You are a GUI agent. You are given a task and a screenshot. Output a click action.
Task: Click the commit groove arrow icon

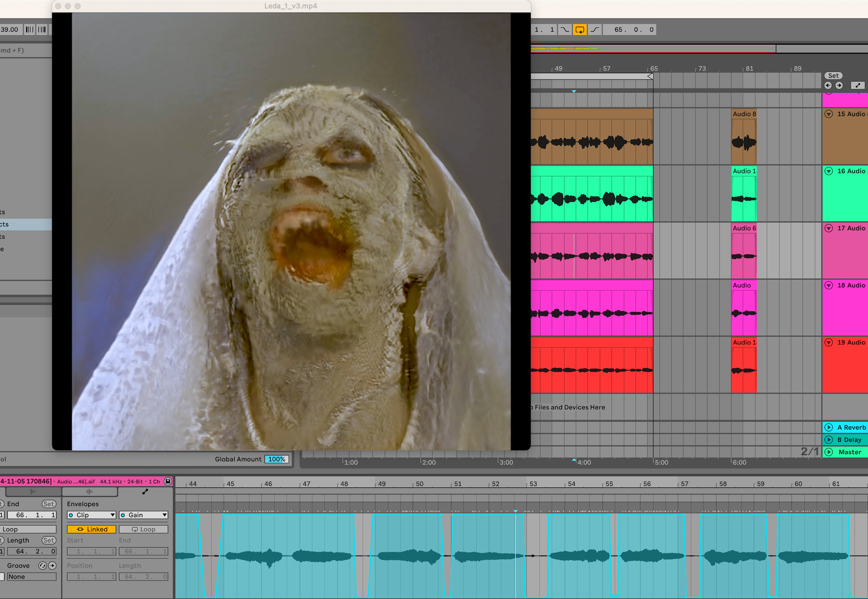pos(52,566)
